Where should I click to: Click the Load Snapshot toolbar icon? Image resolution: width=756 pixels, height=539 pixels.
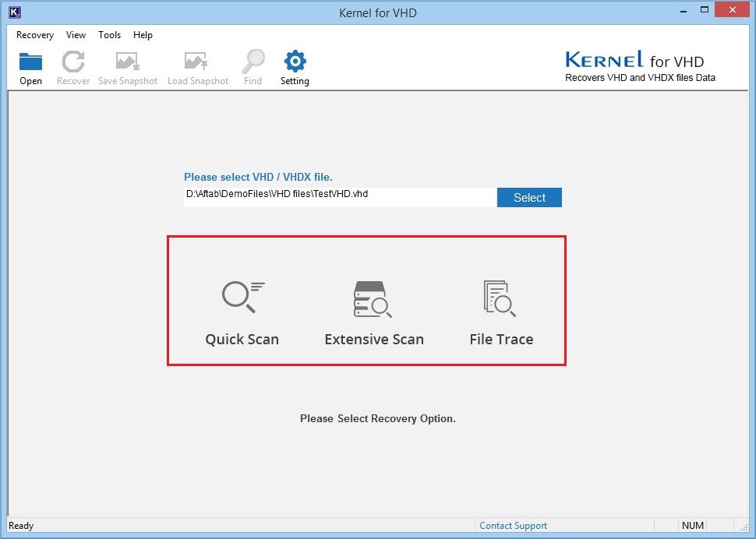[x=196, y=62]
